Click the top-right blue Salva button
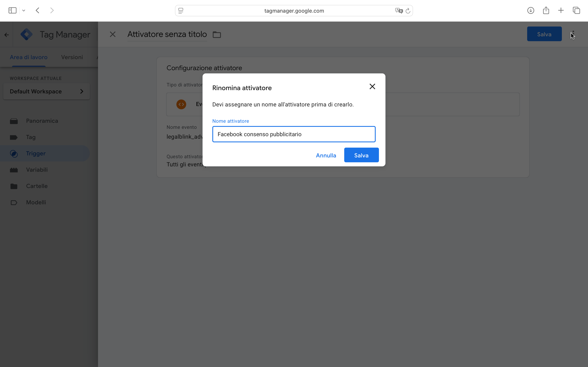The image size is (588, 367). [544, 34]
